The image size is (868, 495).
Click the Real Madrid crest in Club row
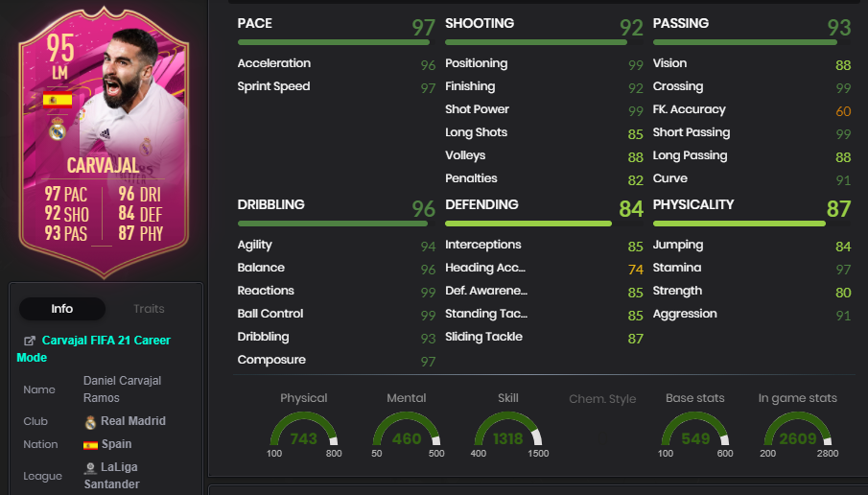tap(90, 422)
